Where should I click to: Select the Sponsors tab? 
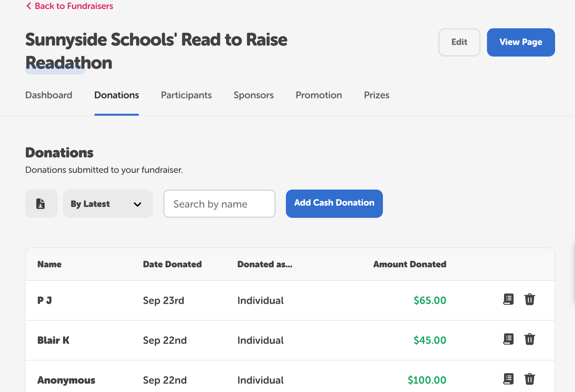[253, 95]
